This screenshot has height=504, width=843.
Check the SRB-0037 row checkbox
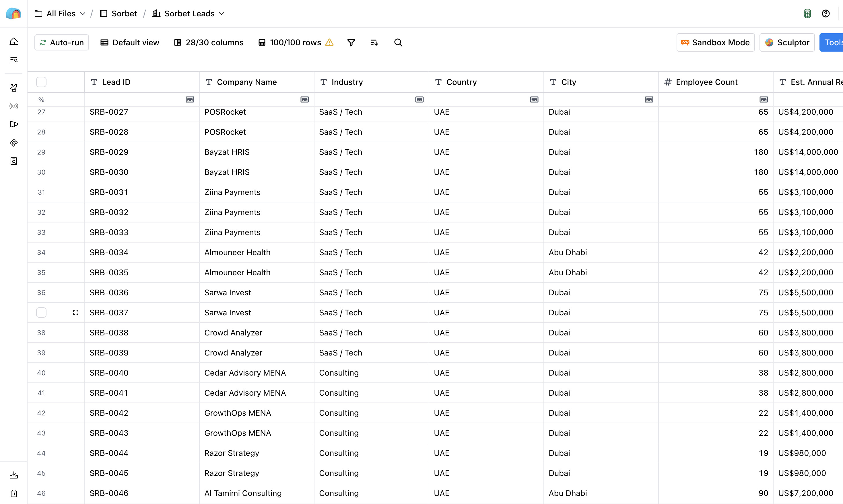pos(41,312)
